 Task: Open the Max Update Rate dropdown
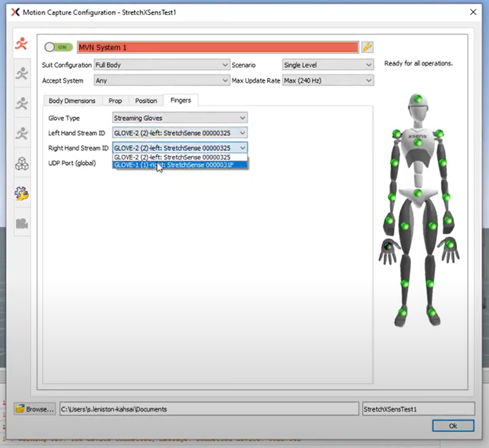[328, 81]
